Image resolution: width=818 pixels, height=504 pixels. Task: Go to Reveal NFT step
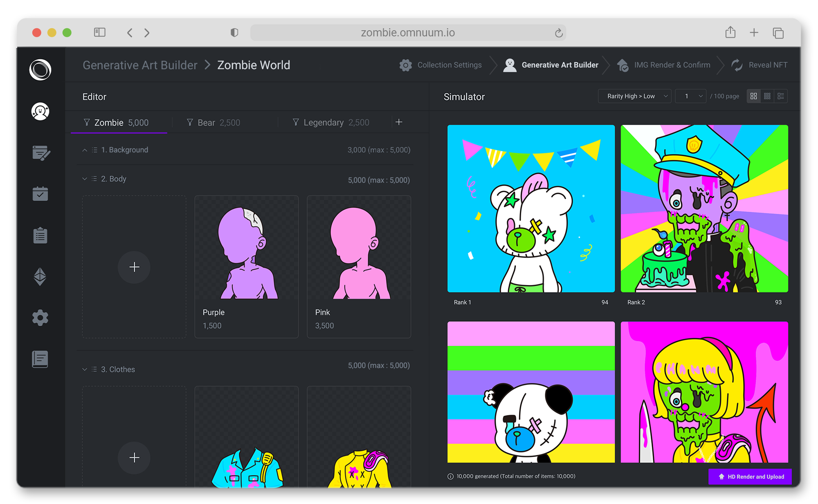759,65
